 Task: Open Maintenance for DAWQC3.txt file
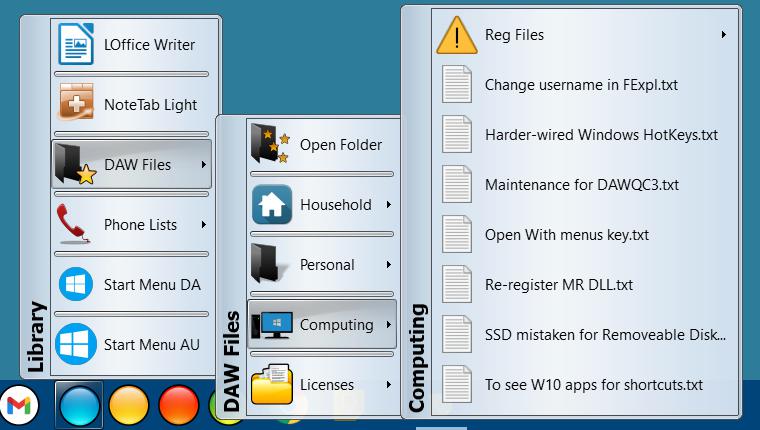pyautogui.click(x=581, y=185)
